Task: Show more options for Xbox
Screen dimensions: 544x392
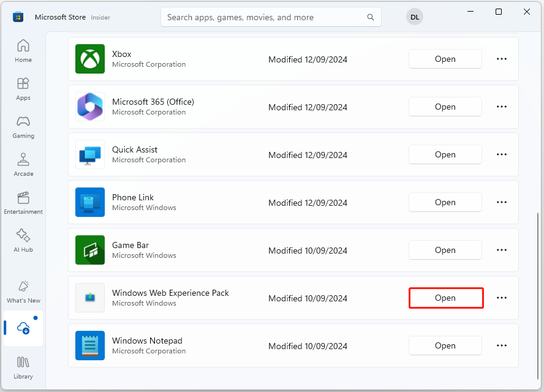Action: click(502, 59)
